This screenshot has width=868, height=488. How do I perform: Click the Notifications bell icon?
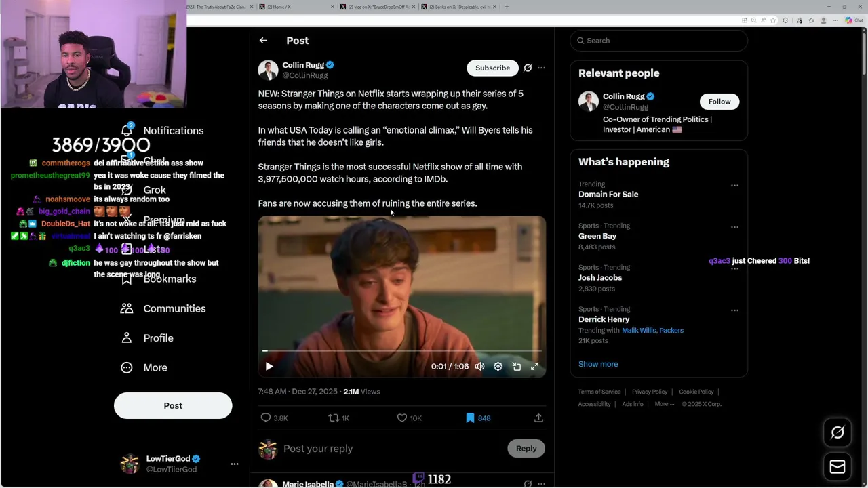pos(127,130)
